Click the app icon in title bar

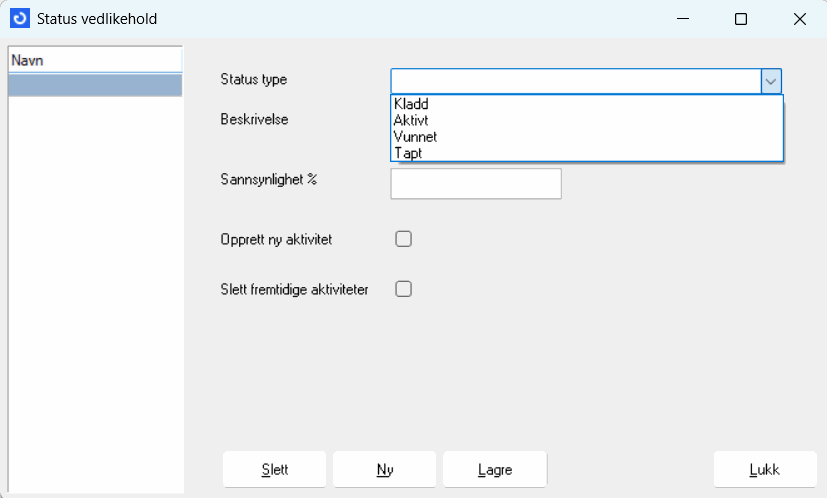(x=19, y=19)
